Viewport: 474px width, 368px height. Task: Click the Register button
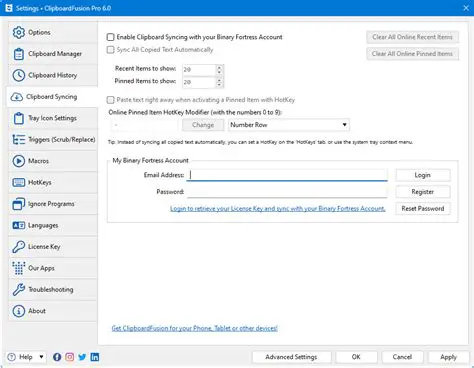tap(423, 192)
